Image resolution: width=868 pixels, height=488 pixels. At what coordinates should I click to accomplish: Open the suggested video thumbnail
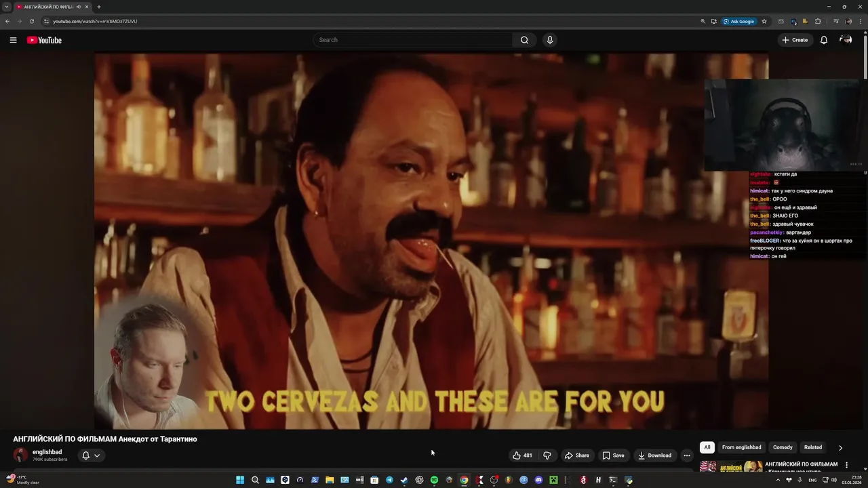pos(731,467)
